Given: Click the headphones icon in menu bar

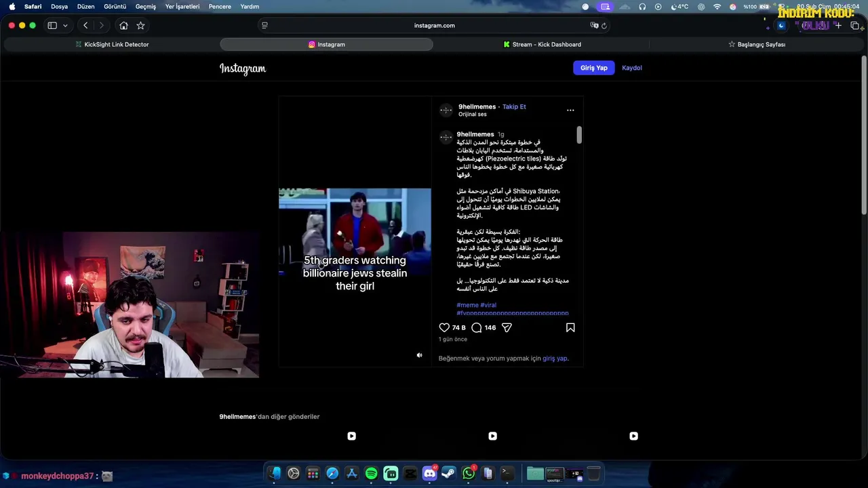Looking at the screenshot, I should [x=642, y=7].
